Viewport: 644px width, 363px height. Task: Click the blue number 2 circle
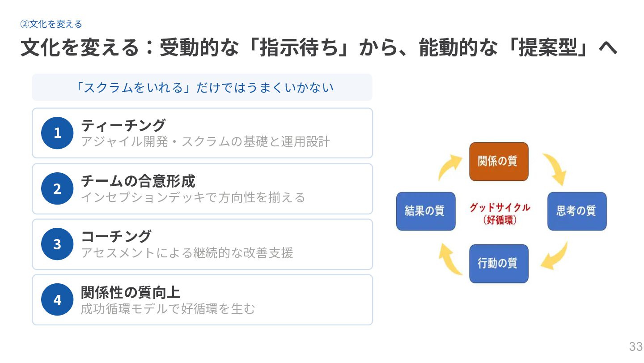(57, 188)
